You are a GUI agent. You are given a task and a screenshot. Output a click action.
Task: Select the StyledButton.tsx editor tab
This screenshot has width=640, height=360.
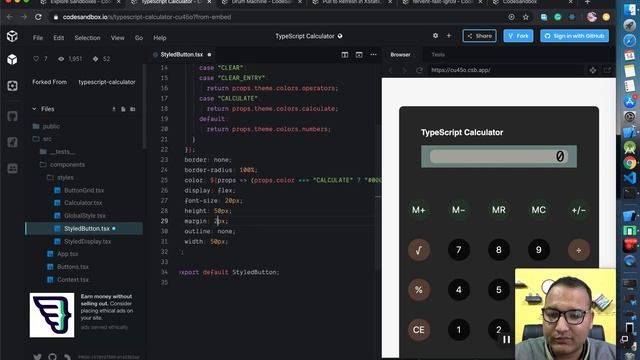(182, 54)
